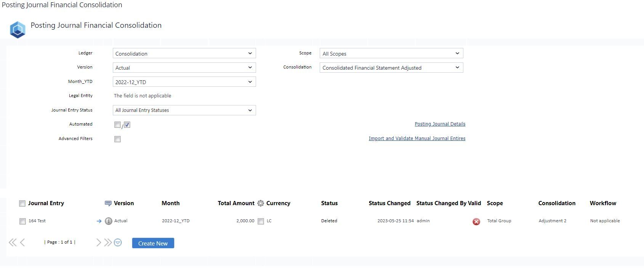
Task: Go to the next page of results
Action: point(99,242)
